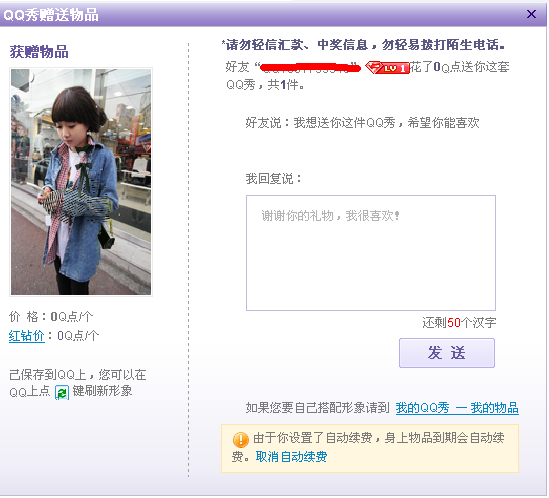Focus the reply message text box
This screenshot has height=498, width=549.
pos(371,253)
